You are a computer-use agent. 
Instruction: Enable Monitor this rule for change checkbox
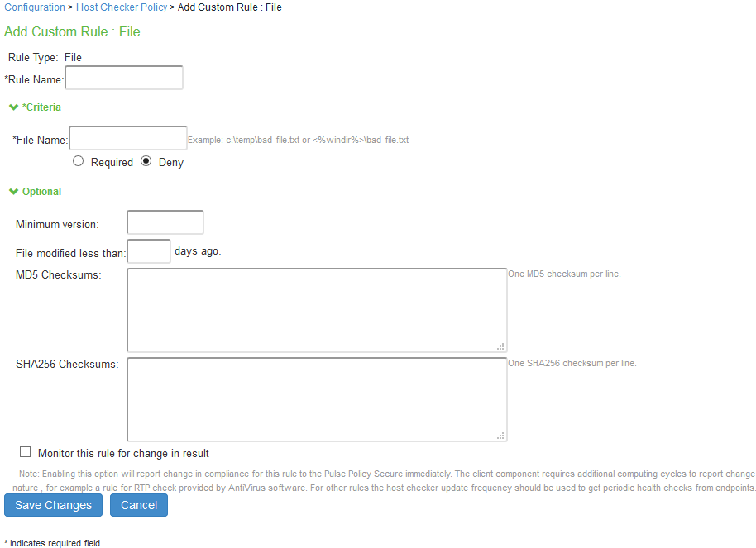pos(25,451)
